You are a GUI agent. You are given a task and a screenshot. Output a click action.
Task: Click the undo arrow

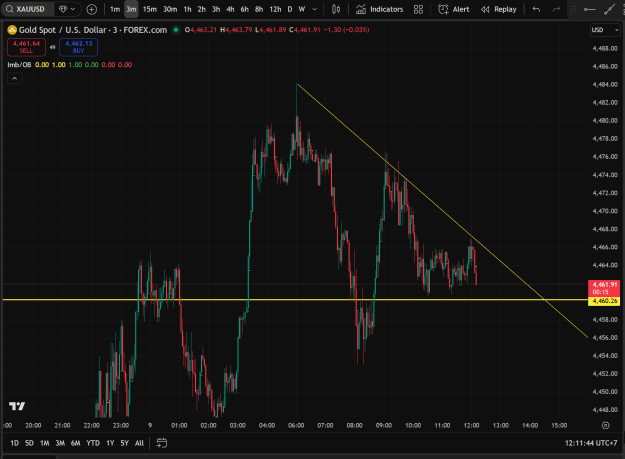pyautogui.click(x=537, y=9)
